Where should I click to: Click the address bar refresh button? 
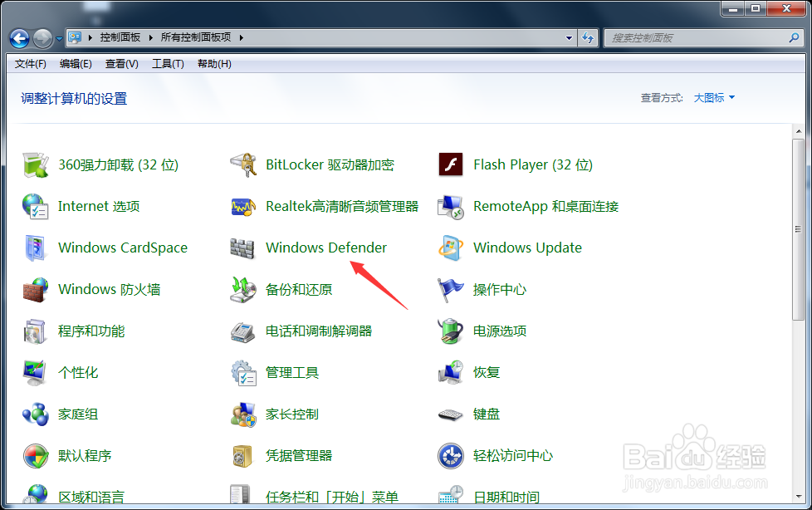588,38
